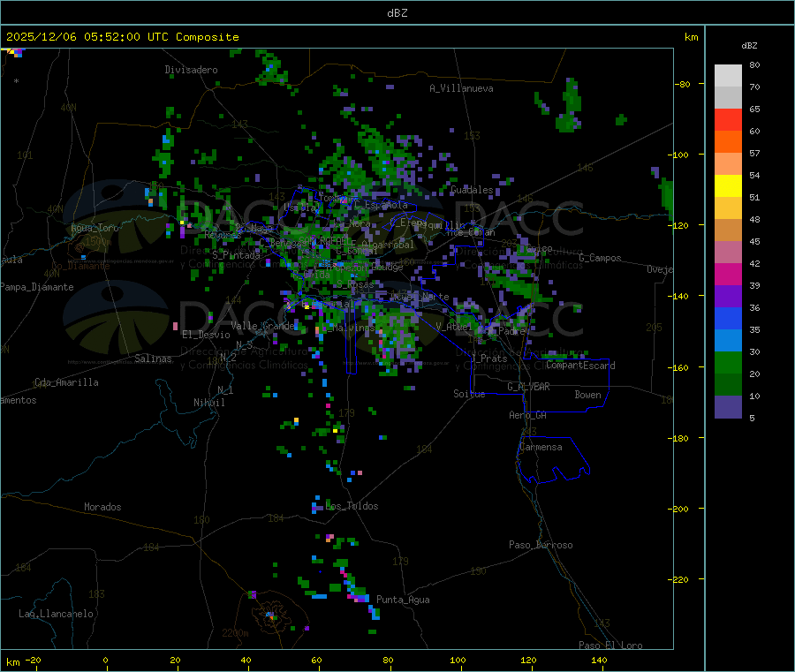The width and height of the screenshot is (795, 672).
Task: Click the 140 km horizontal axis tick
Action: (x=599, y=660)
